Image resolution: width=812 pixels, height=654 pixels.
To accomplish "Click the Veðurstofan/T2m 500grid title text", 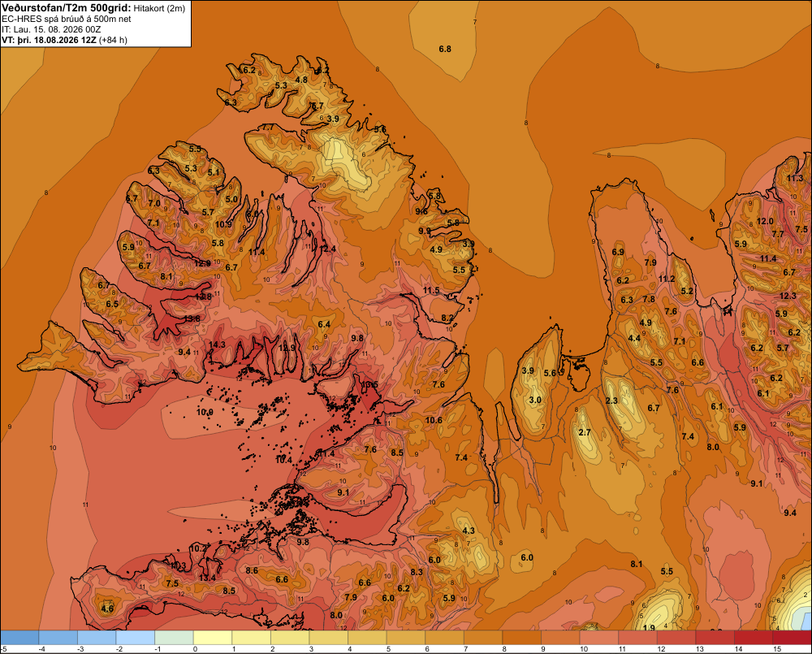I will [66, 8].
